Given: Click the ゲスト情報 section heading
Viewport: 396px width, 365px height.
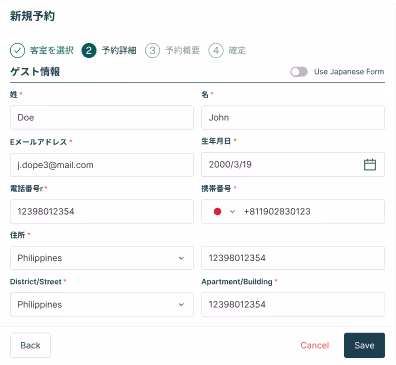Looking at the screenshot, I should tap(35, 72).
